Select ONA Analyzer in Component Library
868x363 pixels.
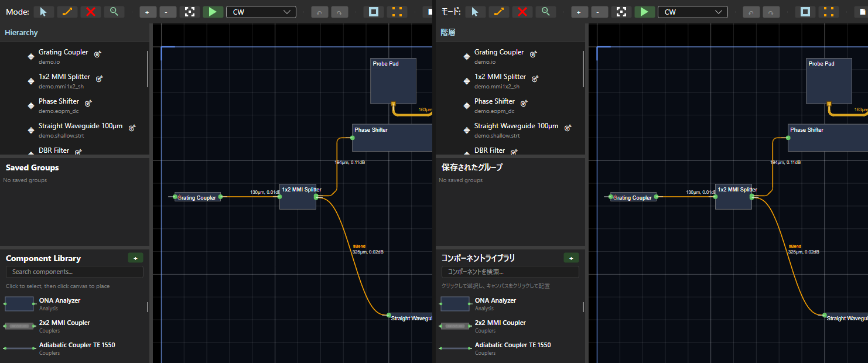coord(73,304)
